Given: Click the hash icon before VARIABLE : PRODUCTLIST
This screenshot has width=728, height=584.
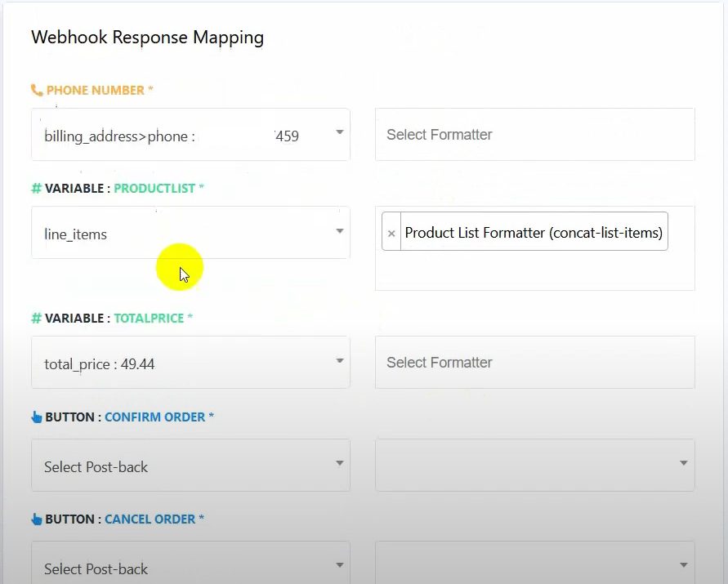Looking at the screenshot, I should pyautogui.click(x=36, y=189).
